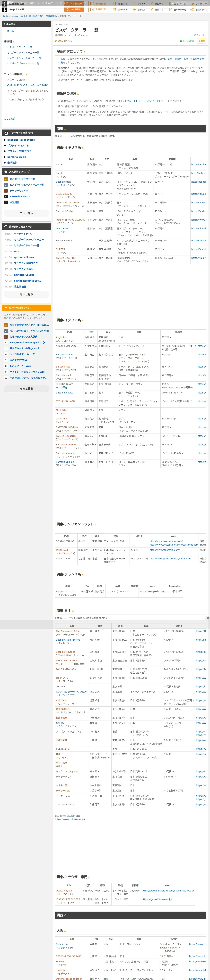The height and width of the screenshot is (980, 210).
Task: Click batak name in 関東-イギリス系 table
Action: tap(59, 173)
